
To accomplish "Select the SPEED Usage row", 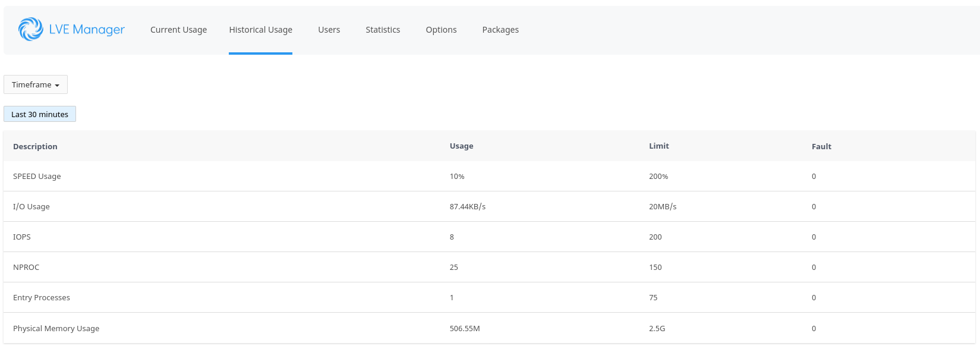I will click(x=489, y=176).
